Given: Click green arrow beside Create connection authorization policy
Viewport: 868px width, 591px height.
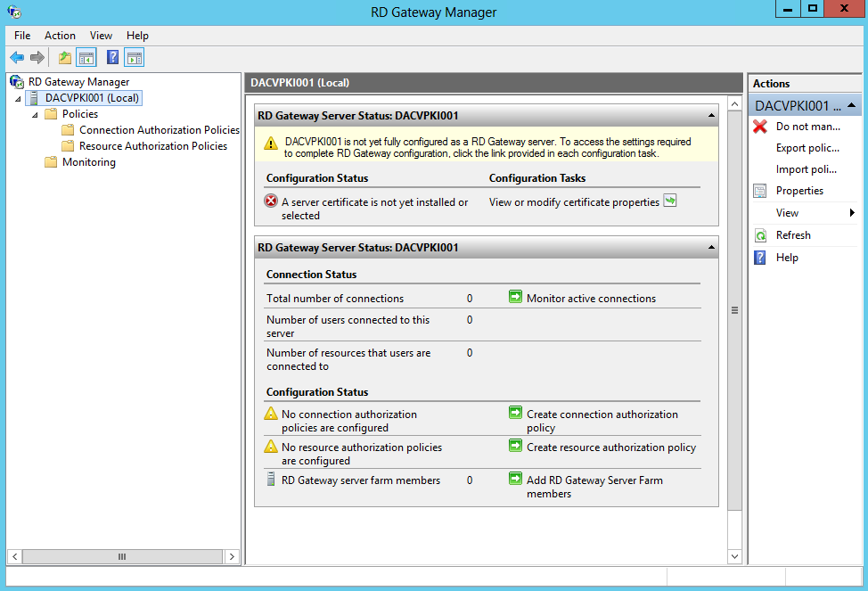Looking at the screenshot, I should 515,413.
